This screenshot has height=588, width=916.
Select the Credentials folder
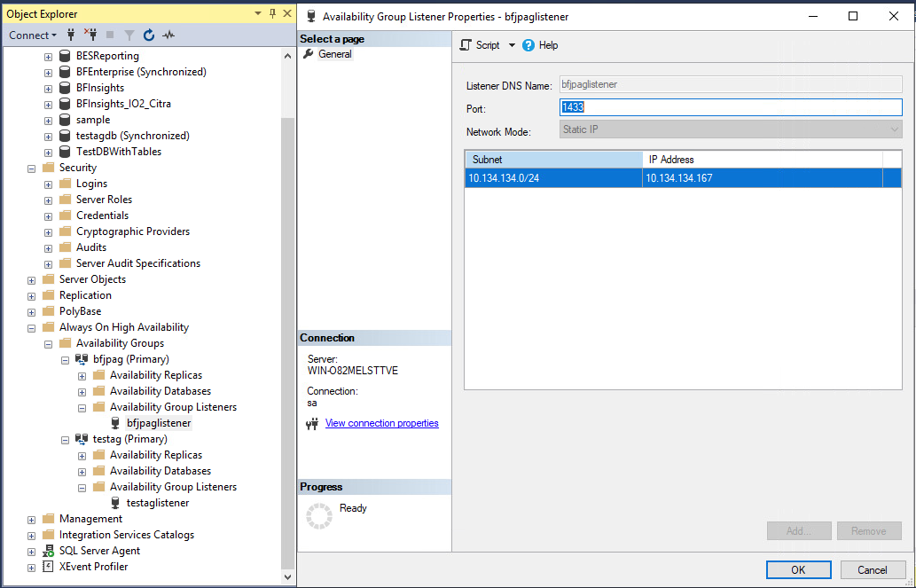click(102, 216)
